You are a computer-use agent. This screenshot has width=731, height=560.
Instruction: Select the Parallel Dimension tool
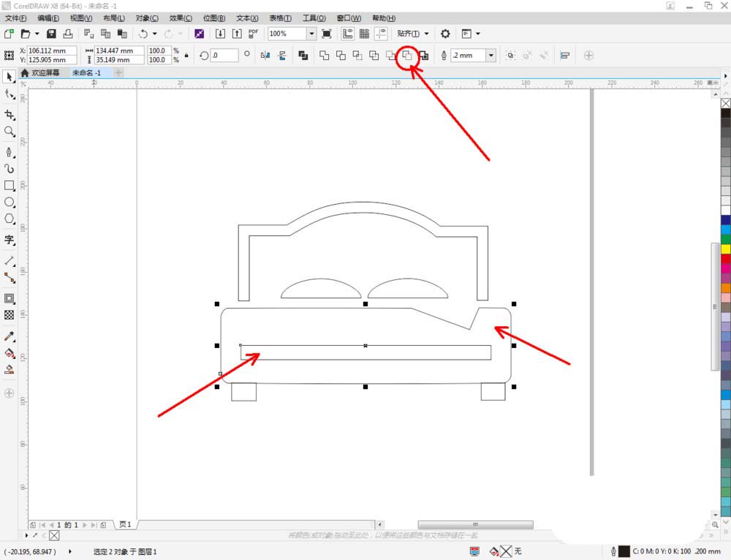click(9, 261)
